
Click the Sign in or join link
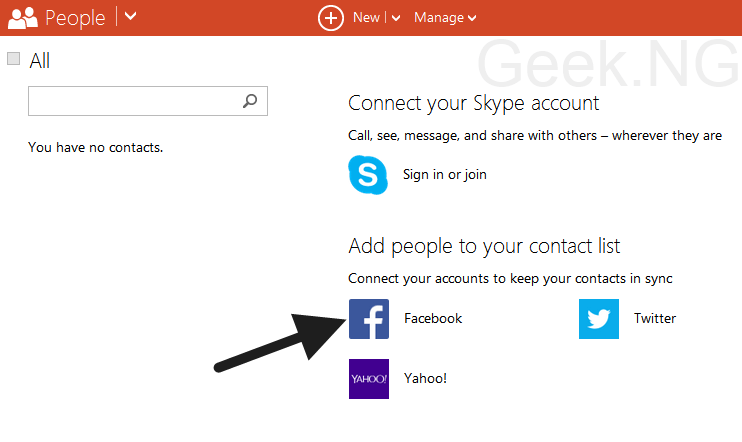pyautogui.click(x=445, y=175)
